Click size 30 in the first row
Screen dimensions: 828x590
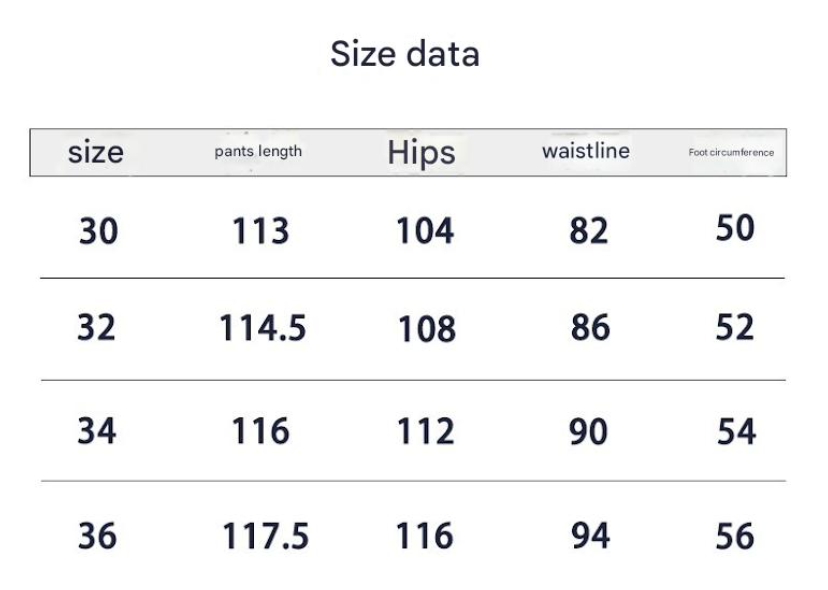click(x=98, y=232)
